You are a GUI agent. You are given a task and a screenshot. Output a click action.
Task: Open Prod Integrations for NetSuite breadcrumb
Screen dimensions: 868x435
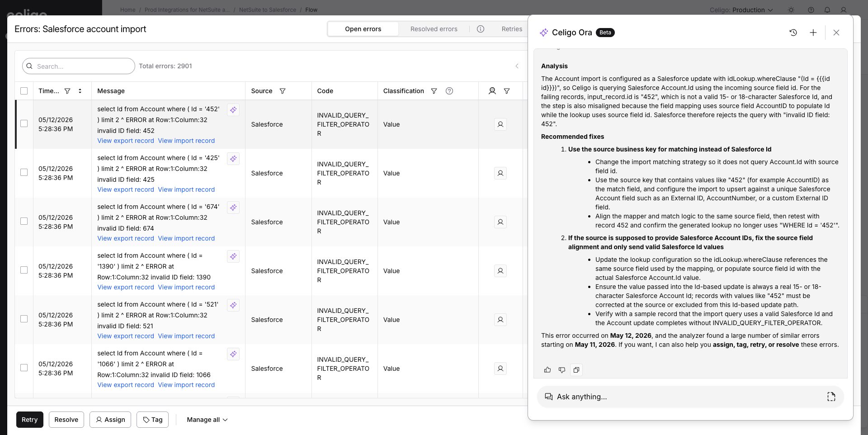coord(187,10)
